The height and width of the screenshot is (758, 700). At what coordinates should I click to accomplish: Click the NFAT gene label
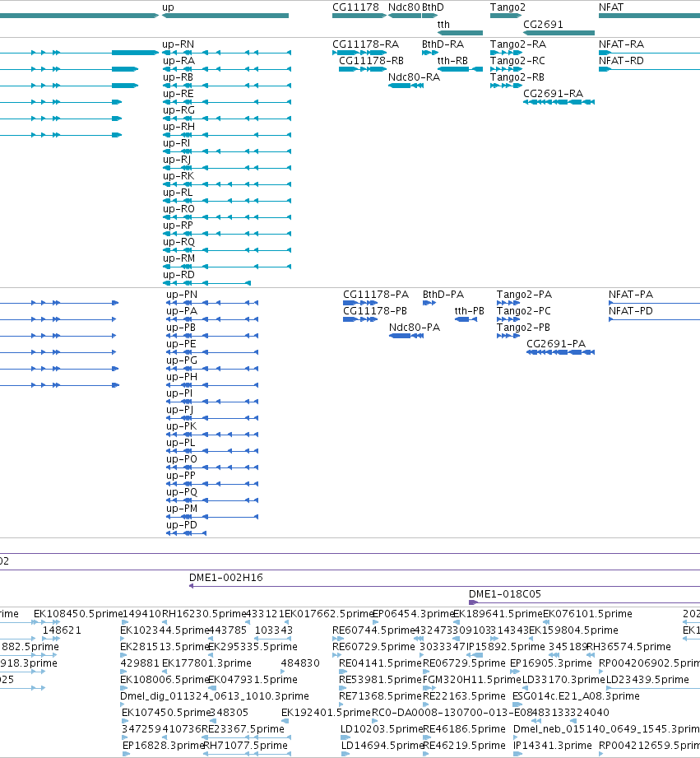[611, 7]
